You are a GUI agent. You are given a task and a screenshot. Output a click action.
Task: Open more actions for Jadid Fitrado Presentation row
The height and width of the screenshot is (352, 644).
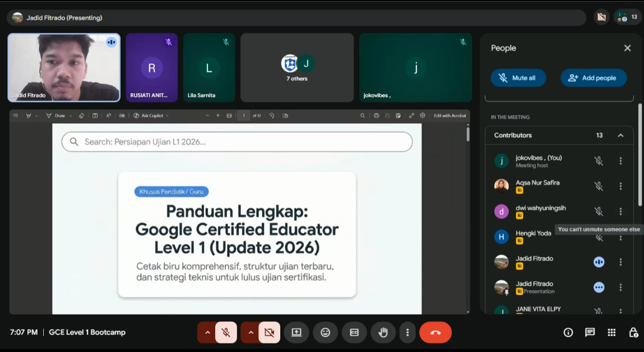620,287
